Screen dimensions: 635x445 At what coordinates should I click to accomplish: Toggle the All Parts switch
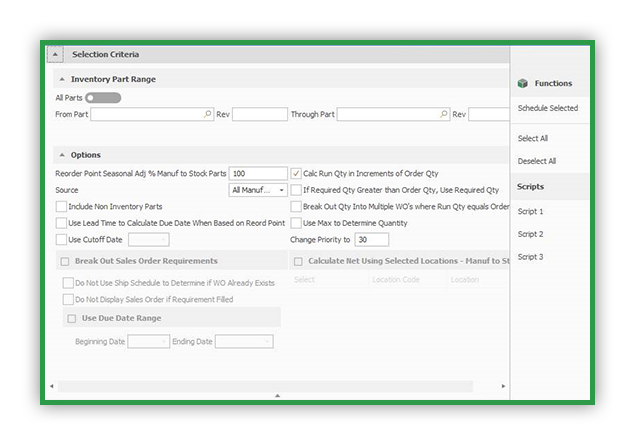[103, 98]
